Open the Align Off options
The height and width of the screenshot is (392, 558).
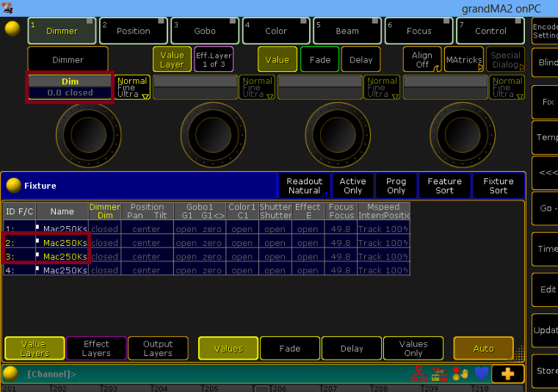point(422,59)
